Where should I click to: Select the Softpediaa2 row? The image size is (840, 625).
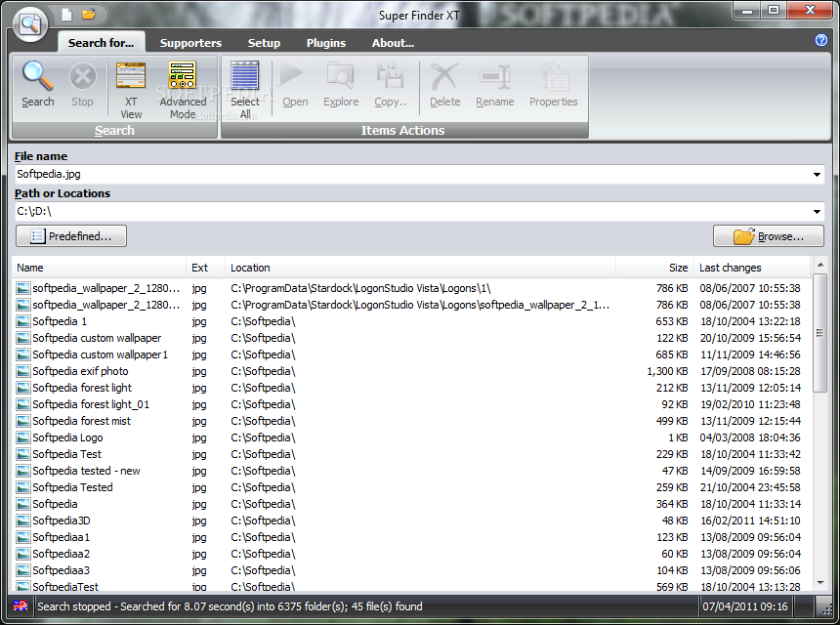click(x=411, y=554)
